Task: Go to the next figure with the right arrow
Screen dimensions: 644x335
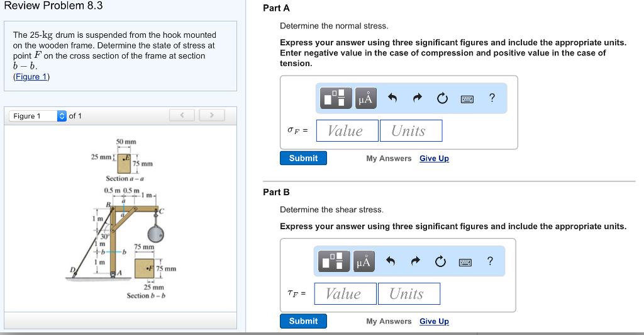Action: (x=213, y=115)
